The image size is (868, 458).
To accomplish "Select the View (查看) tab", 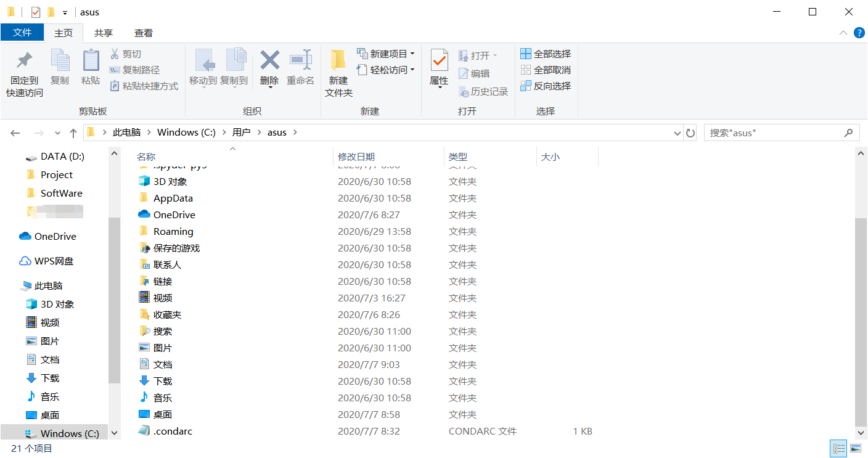I will pos(144,33).
